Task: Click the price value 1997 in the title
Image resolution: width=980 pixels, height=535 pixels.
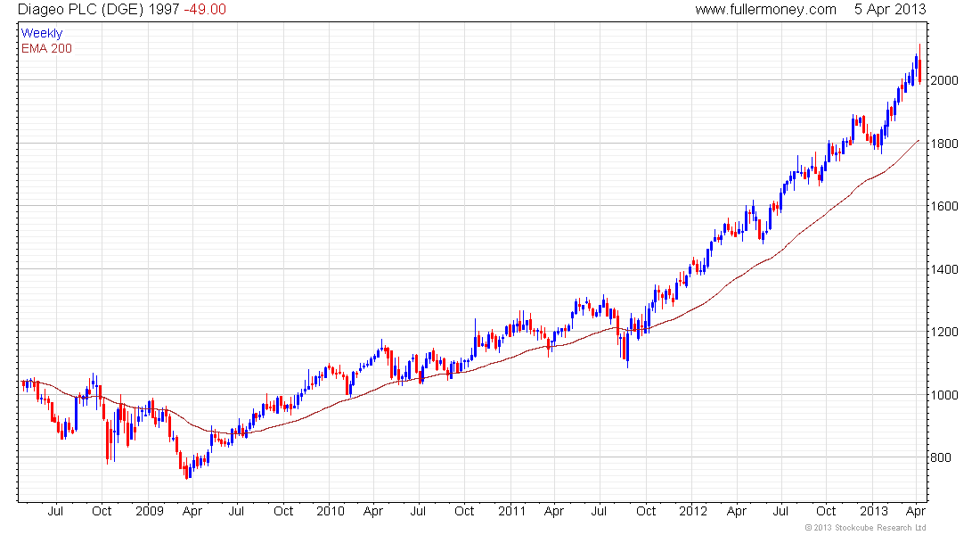Action: 165,10
